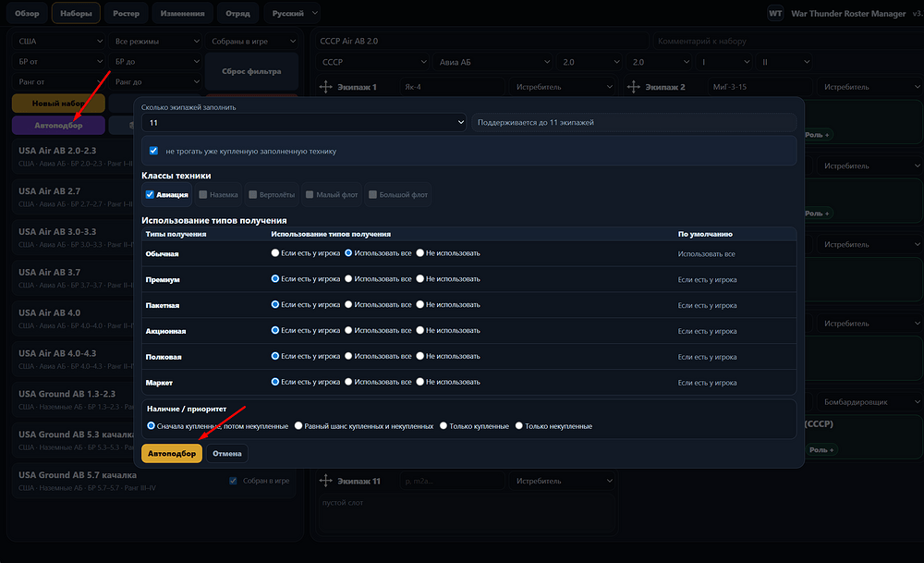The height and width of the screenshot is (563, 924).
Task: Select 'Если есть у игрока' for Обычная
Action: (275, 253)
